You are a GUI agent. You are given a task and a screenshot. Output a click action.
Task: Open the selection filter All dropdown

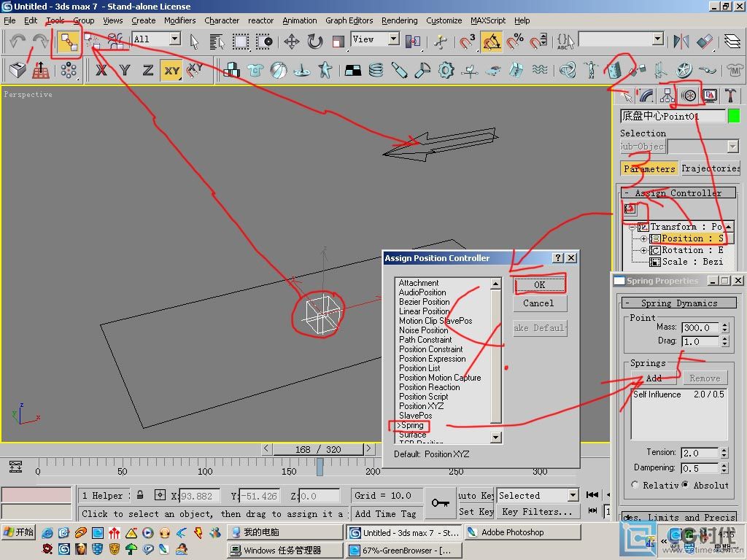[175, 39]
